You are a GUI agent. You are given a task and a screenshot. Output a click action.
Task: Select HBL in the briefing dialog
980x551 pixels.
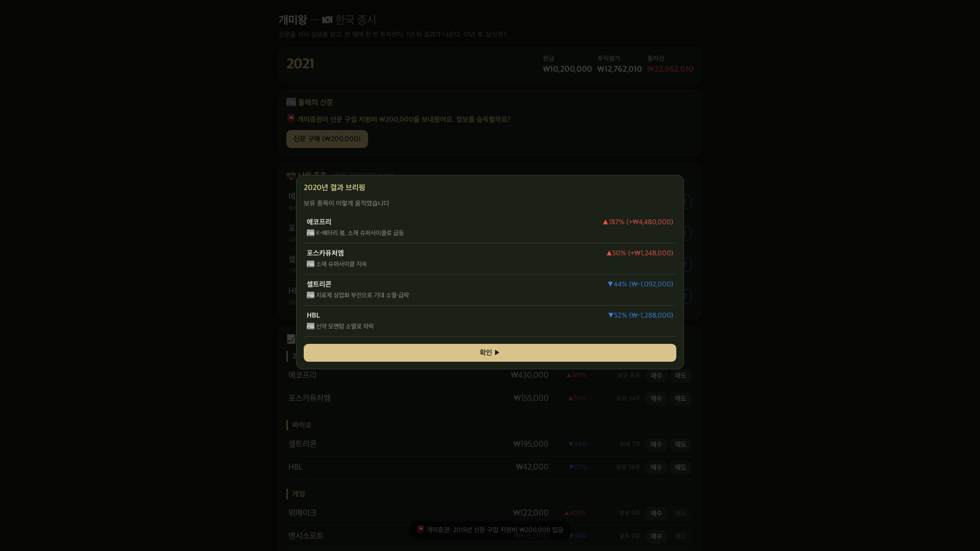[x=313, y=315]
